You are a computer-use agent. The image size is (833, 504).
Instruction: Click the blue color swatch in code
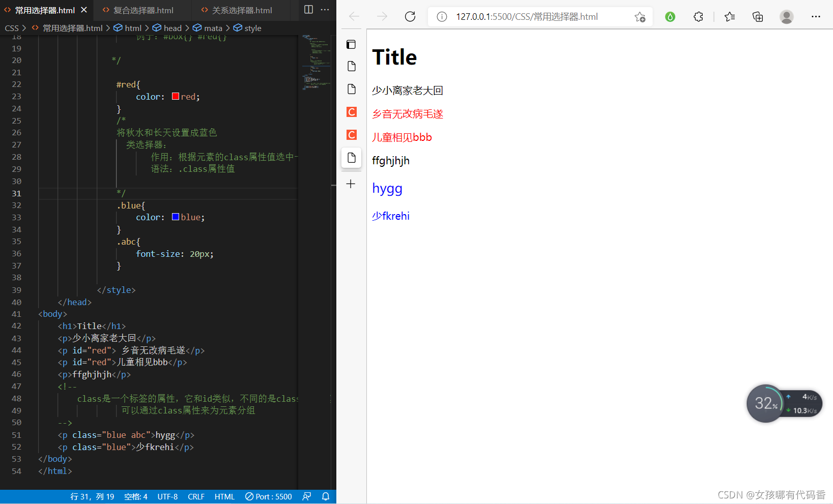176,217
